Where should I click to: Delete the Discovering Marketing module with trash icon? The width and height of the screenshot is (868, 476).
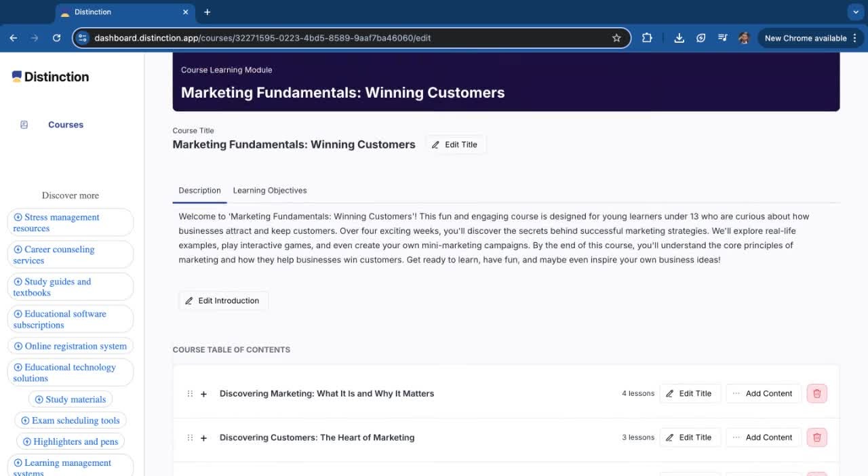[816, 393]
